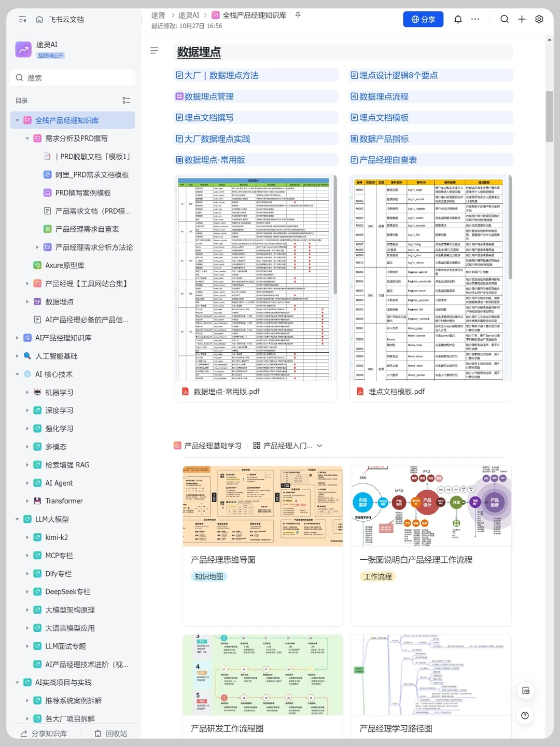Open the 产品经理入门 view dropdown arrow
This screenshot has height=747, width=560.
319,446
